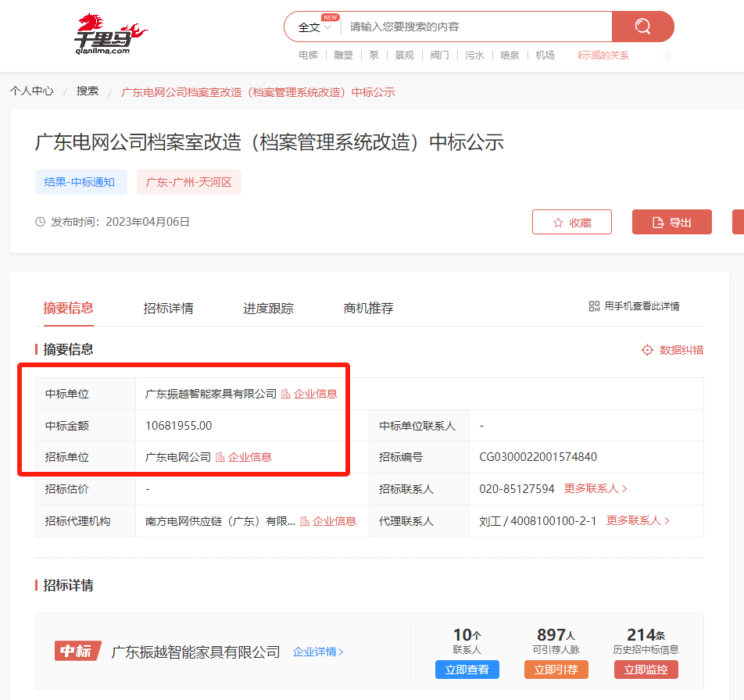Image resolution: width=744 pixels, height=700 pixels.
Task: Click the 景观 hot keyword
Action: 404,55
